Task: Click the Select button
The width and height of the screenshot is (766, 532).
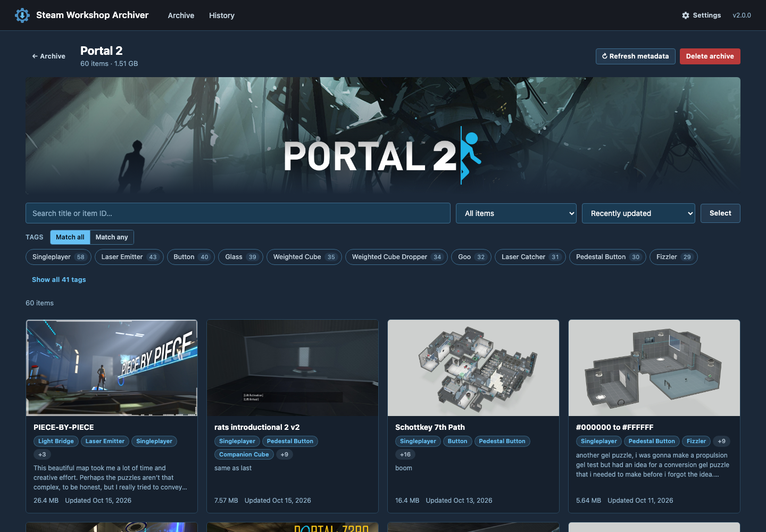Action: tap(720, 213)
